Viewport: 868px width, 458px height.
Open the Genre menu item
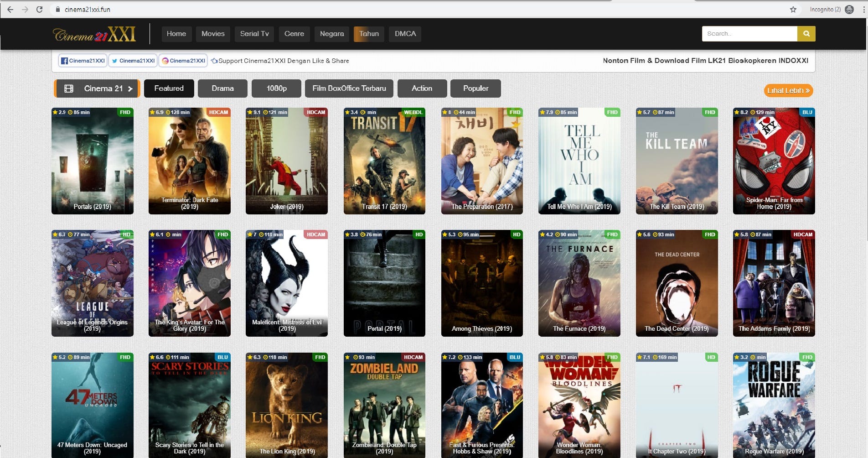[294, 34]
